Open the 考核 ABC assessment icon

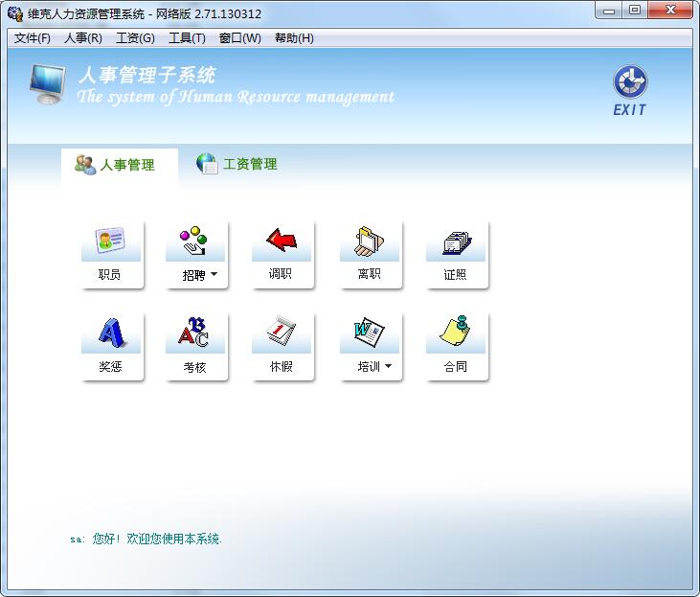point(193,332)
